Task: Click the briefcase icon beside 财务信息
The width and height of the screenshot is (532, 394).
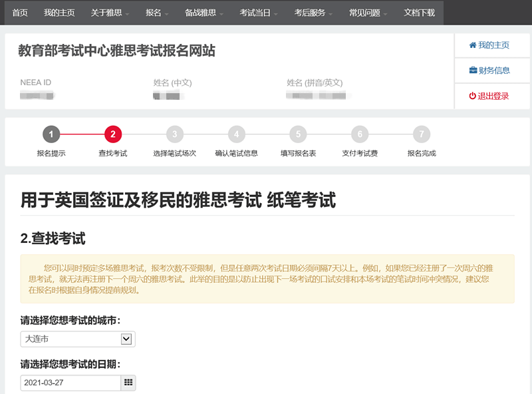Action: [x=473, y=71]
